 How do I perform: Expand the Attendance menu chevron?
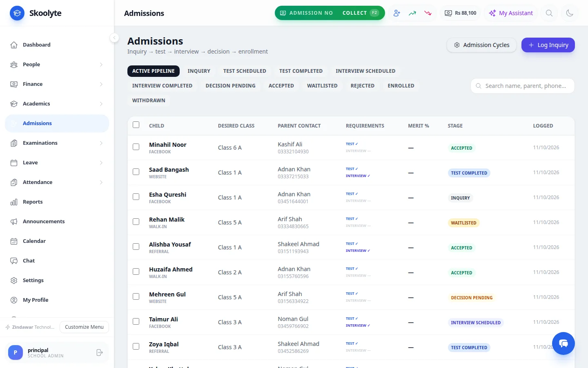tap(101, 182)
